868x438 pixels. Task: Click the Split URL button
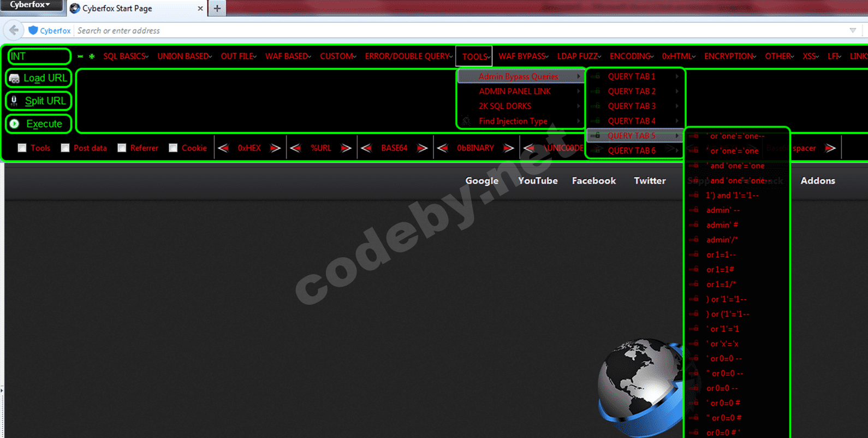tap(39, 101)
